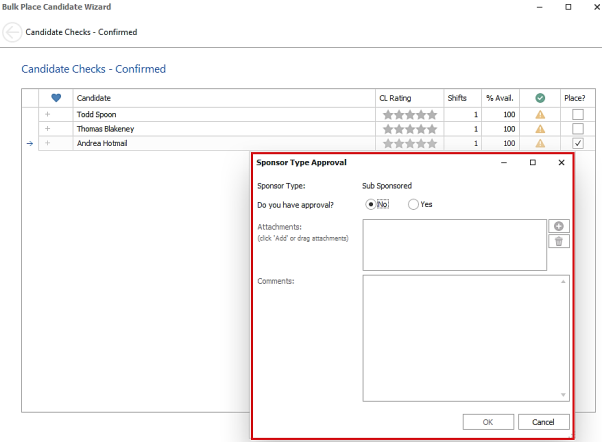Click the OK button in approval dialog
Screen dimensions: 602x442
point(488,422)
